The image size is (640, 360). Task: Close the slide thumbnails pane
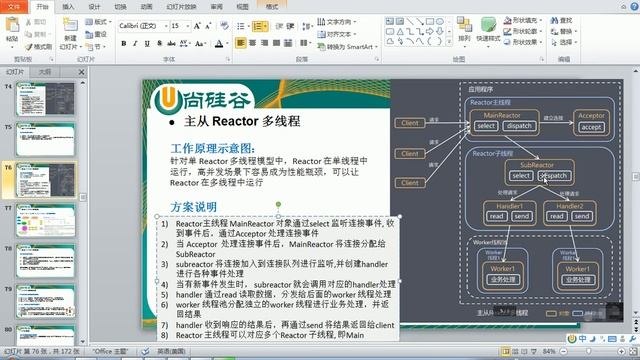[x=81, y=72]
